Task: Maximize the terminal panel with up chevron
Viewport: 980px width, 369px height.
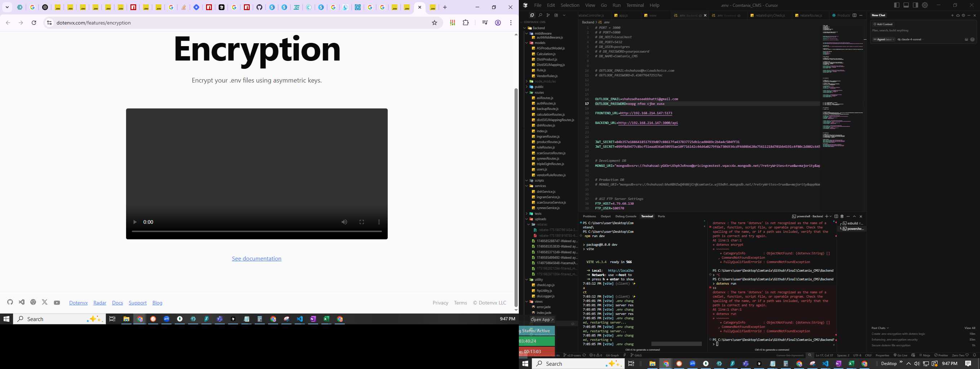Action: [x=855, y=217]
